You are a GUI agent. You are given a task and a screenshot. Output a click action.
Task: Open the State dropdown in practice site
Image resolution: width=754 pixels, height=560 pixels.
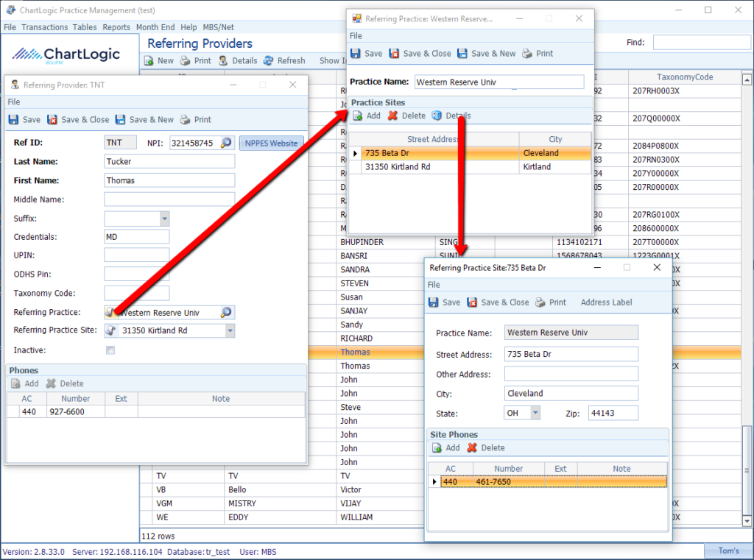pyautogui.click(x=535, y=413)
